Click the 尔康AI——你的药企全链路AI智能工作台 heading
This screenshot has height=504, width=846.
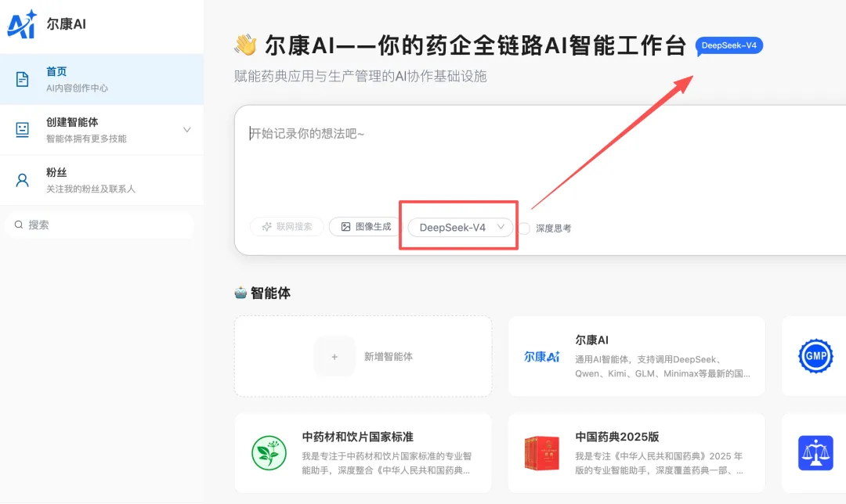click(x=475, y=45)
